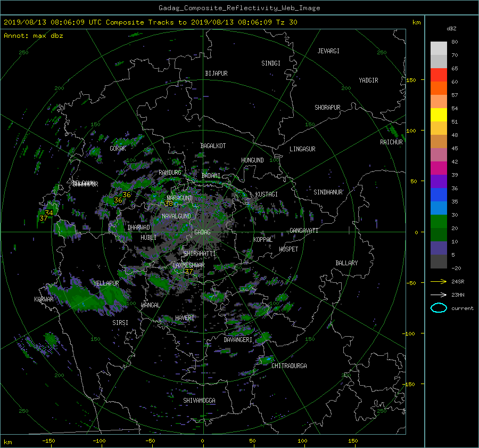Select the light blue 30-35 dBZ swatch
479x448 pixels.
[439, 208]
